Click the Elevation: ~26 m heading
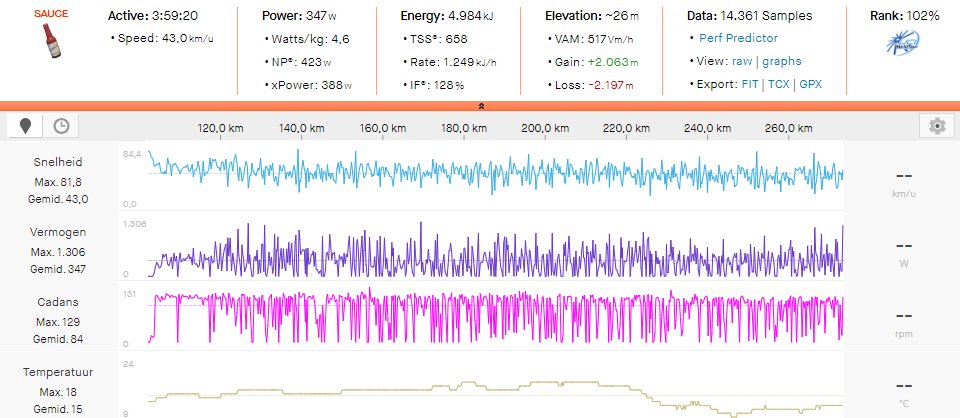Image resolution: width=960 pixels, height=418 pixels. [x=591, y=16]
